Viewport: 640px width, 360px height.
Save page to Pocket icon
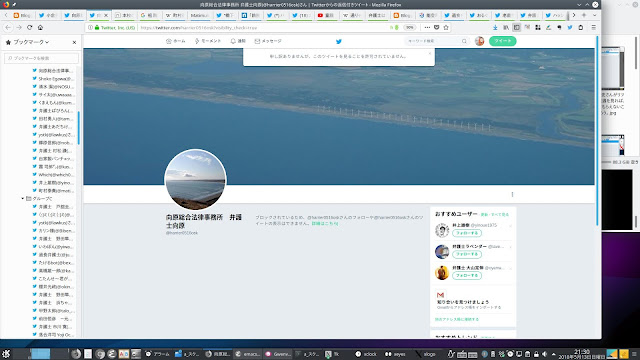tap(436, 27)
